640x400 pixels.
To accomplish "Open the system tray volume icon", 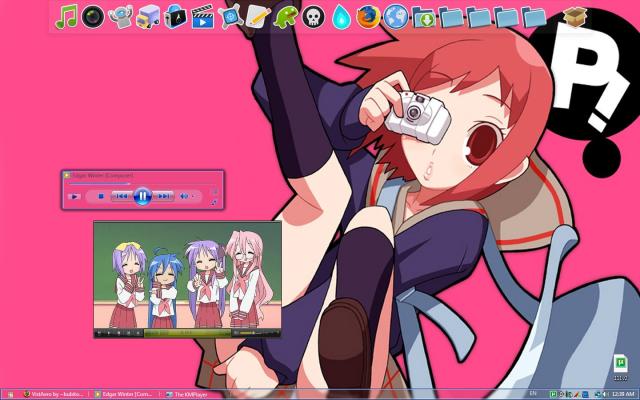I will click(x=605, y=394).
